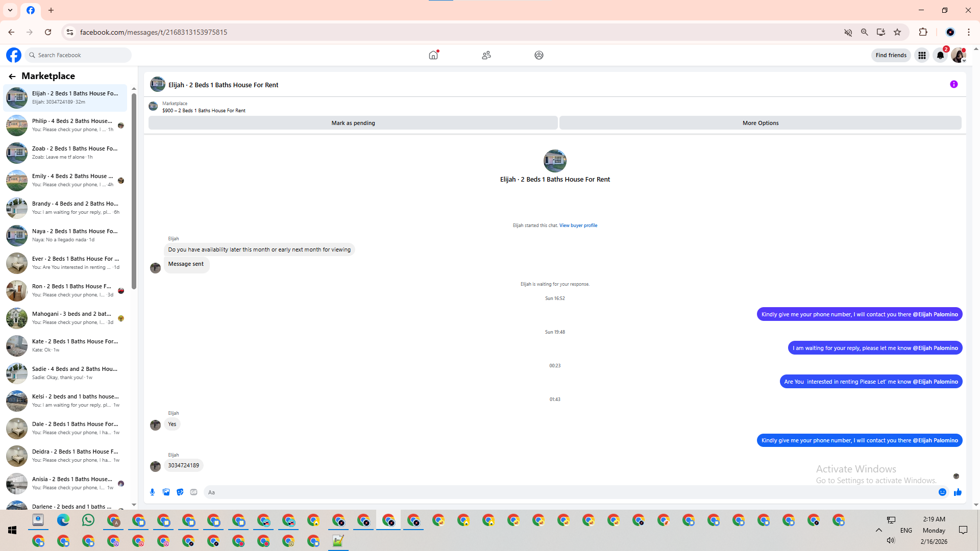Viewport: 980px width, 551px height.
Task: Send a thumbs-up like
Action: (958, 492)
